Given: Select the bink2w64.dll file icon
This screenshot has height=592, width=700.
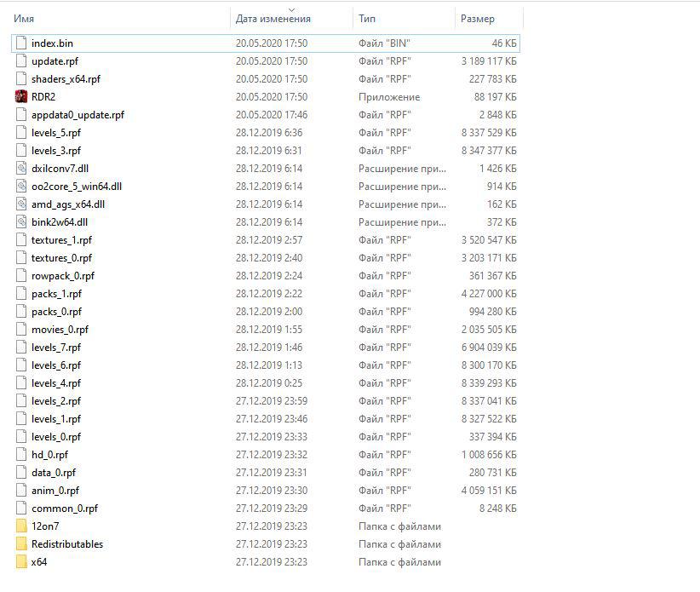Looking at the screenshot, I should pos(21,222).
